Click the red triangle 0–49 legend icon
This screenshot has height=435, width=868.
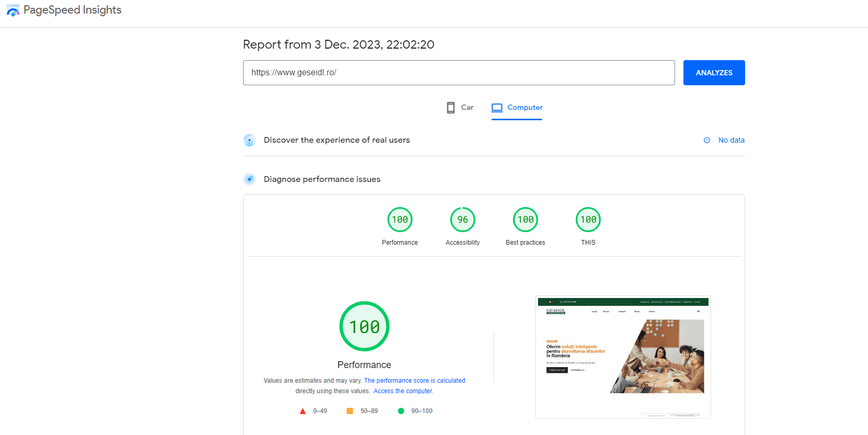[302, 411]
